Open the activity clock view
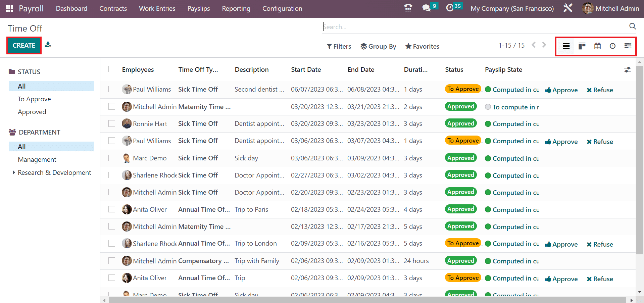This screenshot has width=644, height=303. point(612,46)
